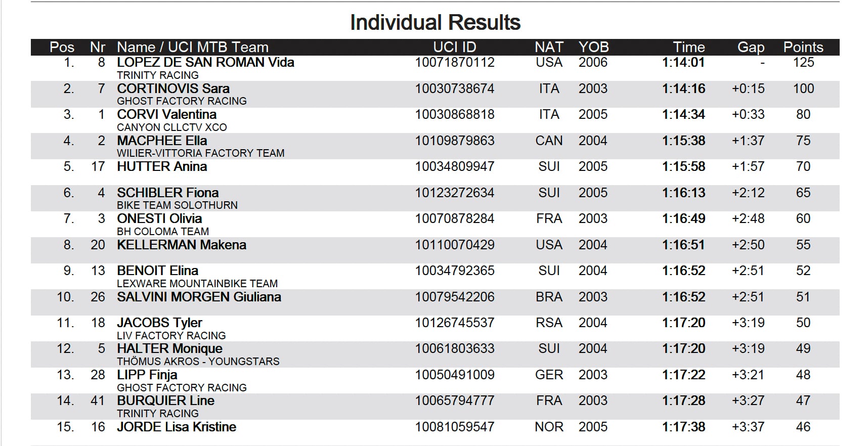
Task: Select rider name LIPP Finja
Action: [x=147, y=375]
